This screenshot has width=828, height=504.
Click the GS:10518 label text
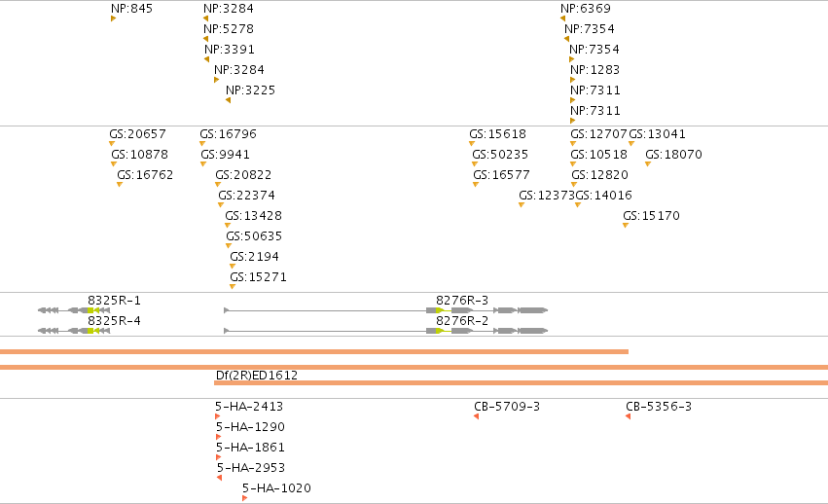pos(598,155)
